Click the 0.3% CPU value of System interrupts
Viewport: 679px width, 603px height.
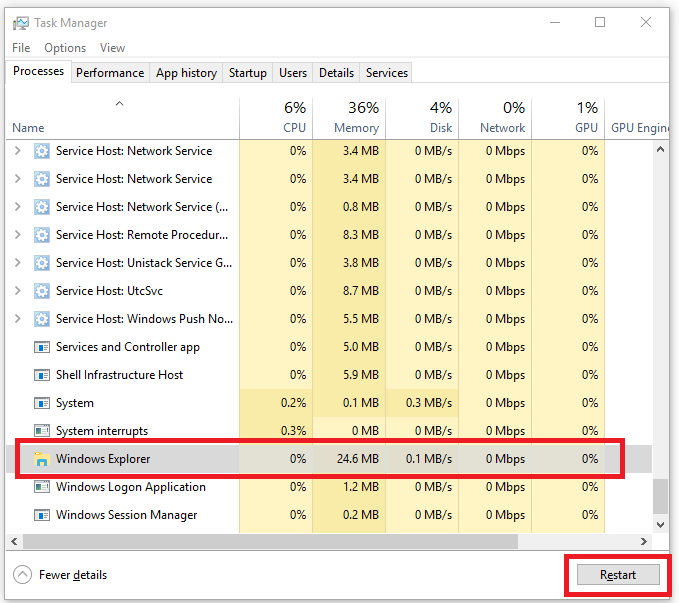(293, 431)
